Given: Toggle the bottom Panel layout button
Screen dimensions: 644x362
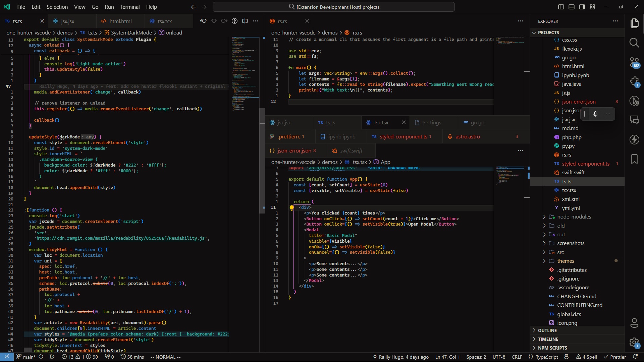Looking at the screenshot, I should pos(571,7).
